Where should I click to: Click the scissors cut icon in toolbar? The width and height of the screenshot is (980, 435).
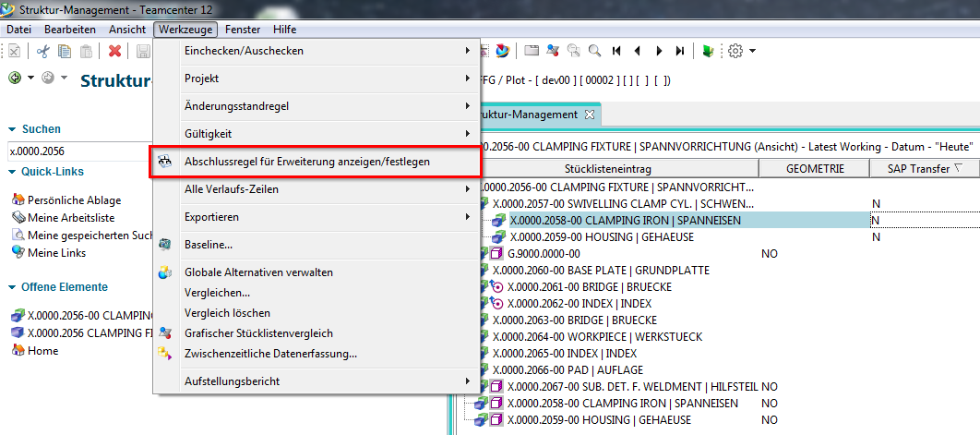pos(42,51)
